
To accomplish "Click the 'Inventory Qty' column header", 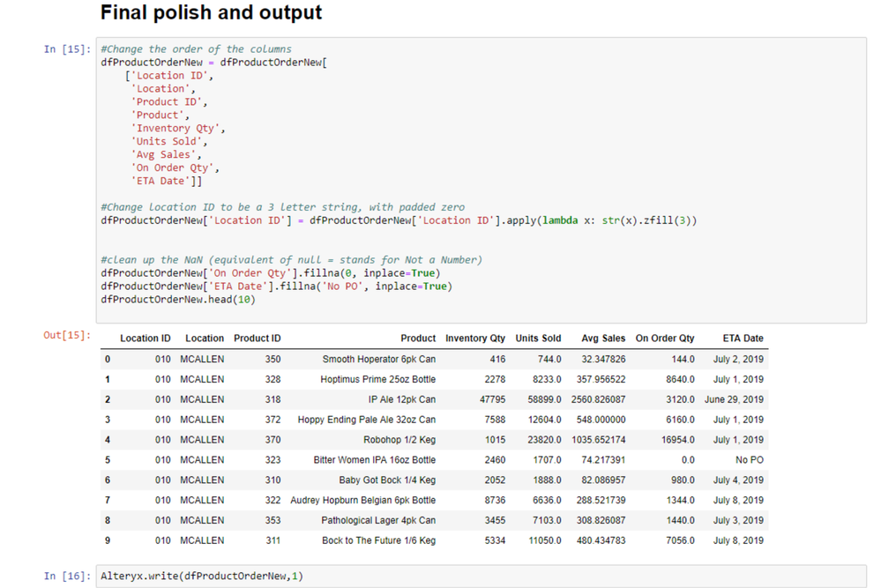I will pyautogui.click(x=475, y=339).
